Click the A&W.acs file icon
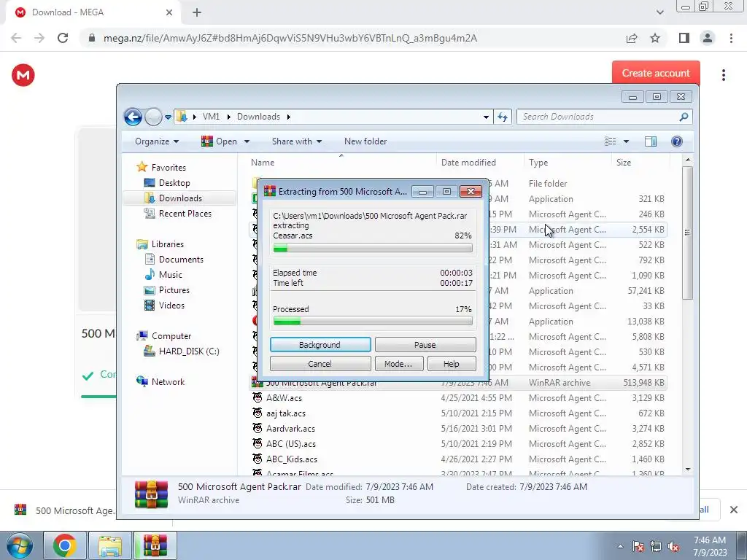This screenshot has height=560, width=747. coord(258,397)
